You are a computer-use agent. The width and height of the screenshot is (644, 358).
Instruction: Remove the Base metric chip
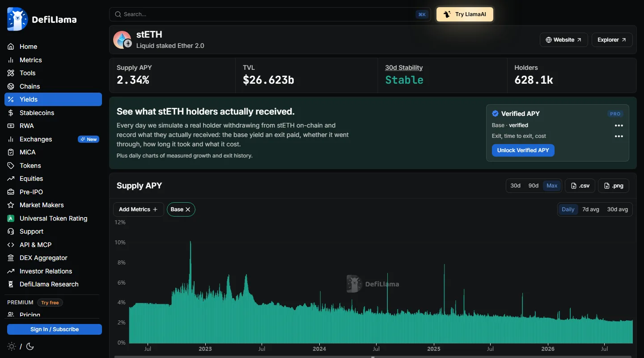click(x=188, y=209)
